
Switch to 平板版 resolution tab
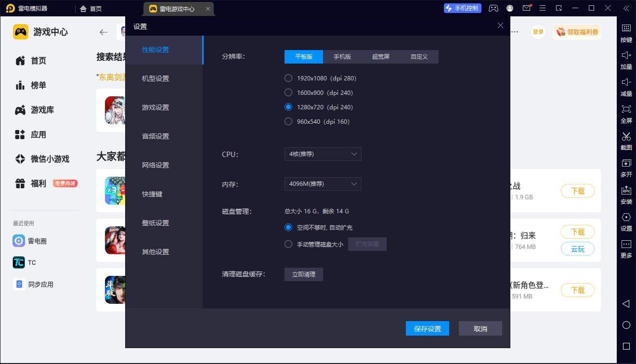pyautogui.click(x=304, y=57)
